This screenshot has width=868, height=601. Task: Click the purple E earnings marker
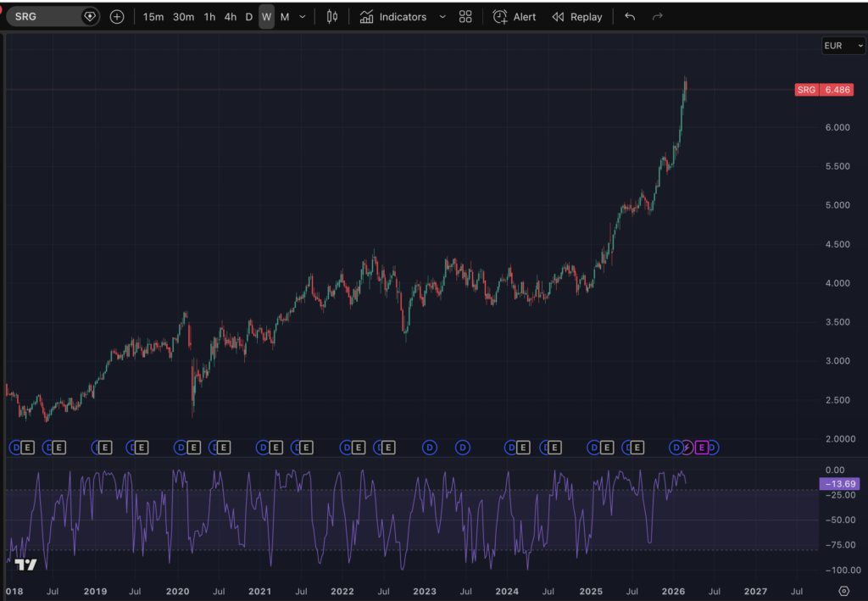(x=701, y=448)
